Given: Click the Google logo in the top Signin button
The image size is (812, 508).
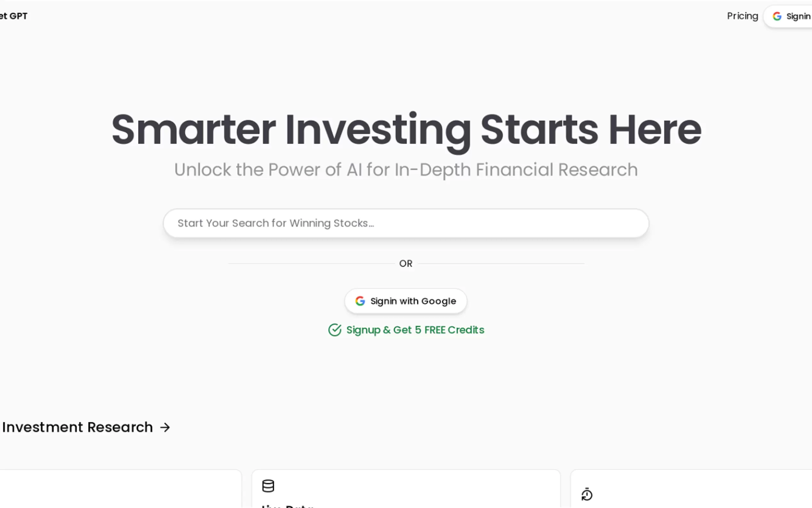Looking at the screenshot, I should (x=777, y=16).
